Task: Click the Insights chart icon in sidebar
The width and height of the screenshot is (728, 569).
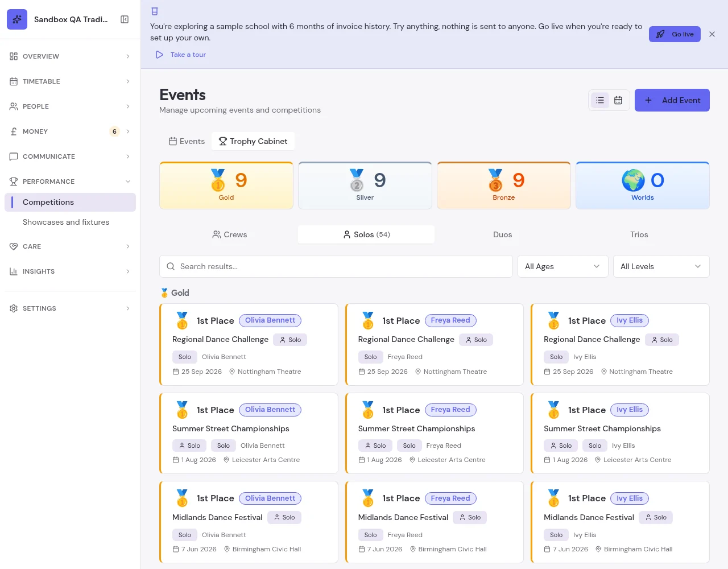Action: (x=14, y=271)
